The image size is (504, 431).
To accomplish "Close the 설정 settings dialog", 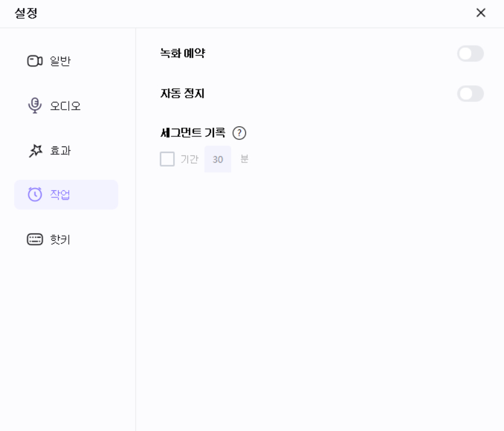I will tap(481, 12).
